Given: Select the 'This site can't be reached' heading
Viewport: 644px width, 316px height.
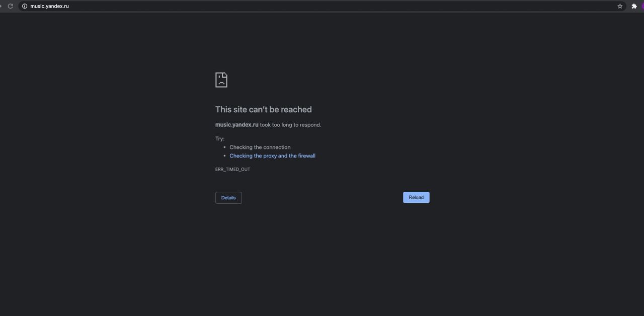Looking at the screenshot, I should [x=264, y=109].
